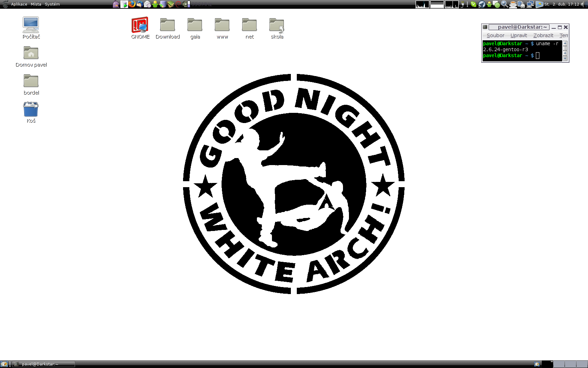Click the first system monitor graph applet

[x=422, y=4]
